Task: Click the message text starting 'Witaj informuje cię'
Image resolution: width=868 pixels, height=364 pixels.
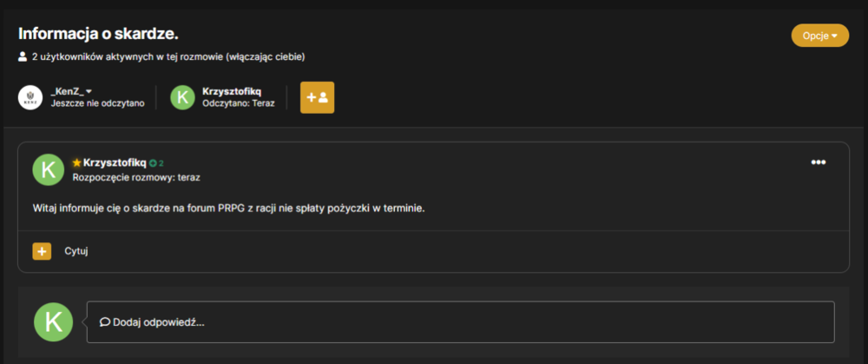Action: click(x=228, y=208)
